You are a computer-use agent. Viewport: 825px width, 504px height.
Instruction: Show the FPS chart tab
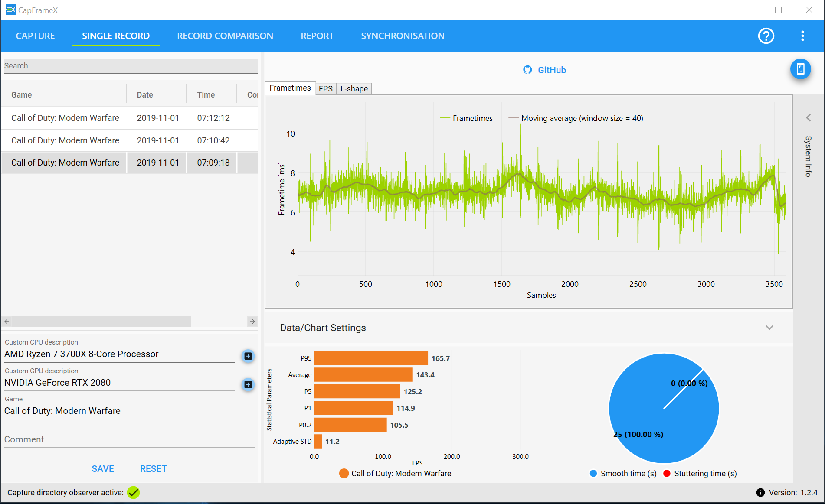tap(326, 89)
